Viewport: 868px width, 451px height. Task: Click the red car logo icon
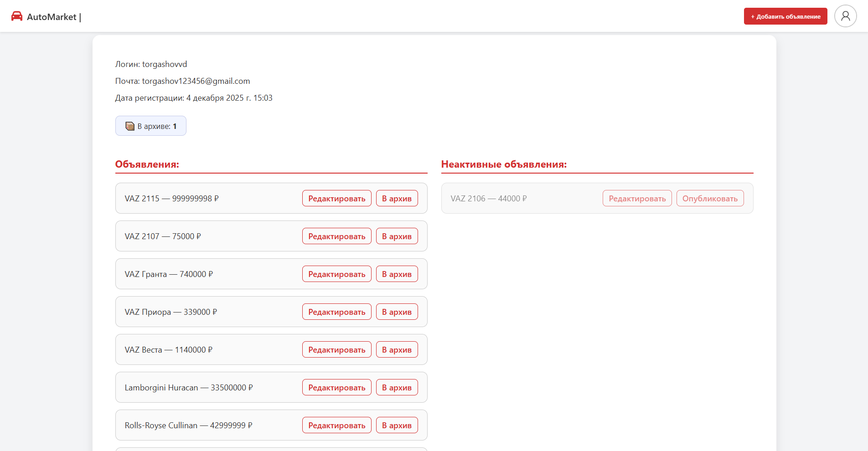17,16
